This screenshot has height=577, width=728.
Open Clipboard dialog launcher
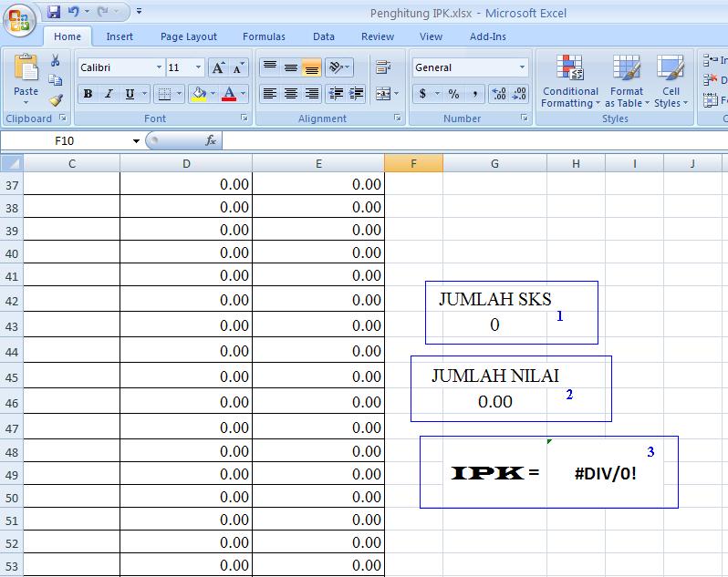click(x=62, y=118)
